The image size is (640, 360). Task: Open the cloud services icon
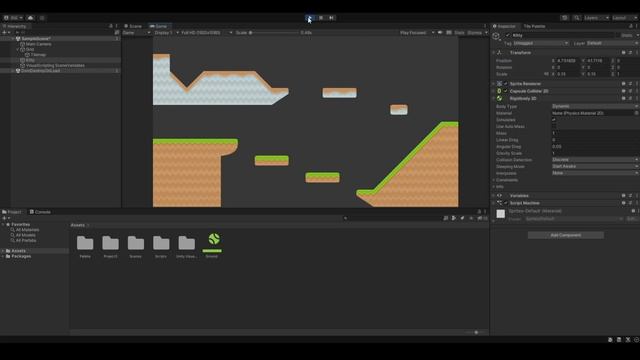[x=31, y=18]
